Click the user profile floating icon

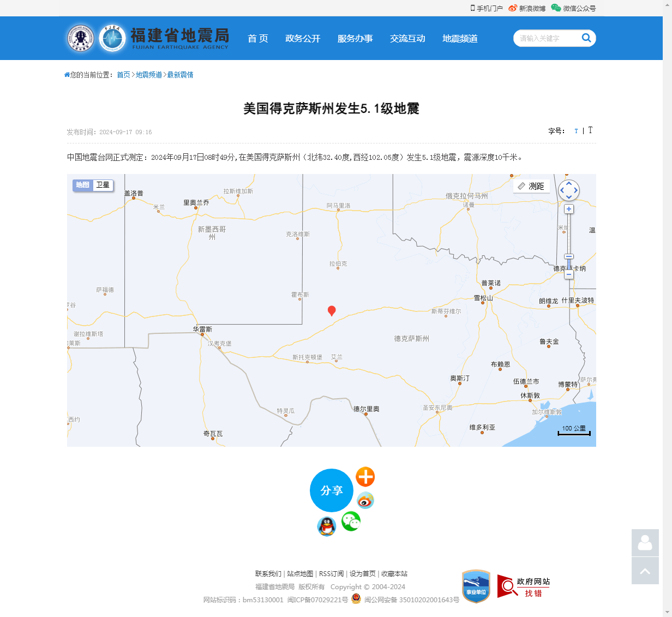[x=645, y=543]
